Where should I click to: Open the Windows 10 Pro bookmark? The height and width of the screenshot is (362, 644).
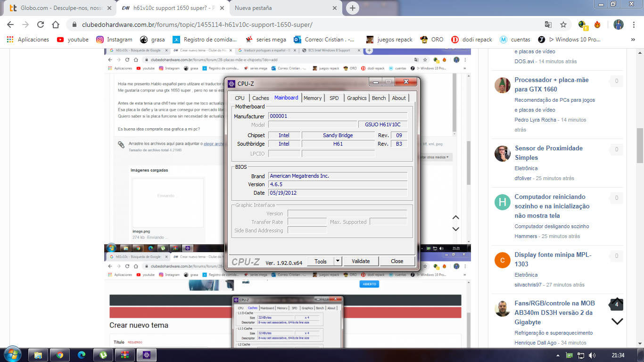click(569, 40)
